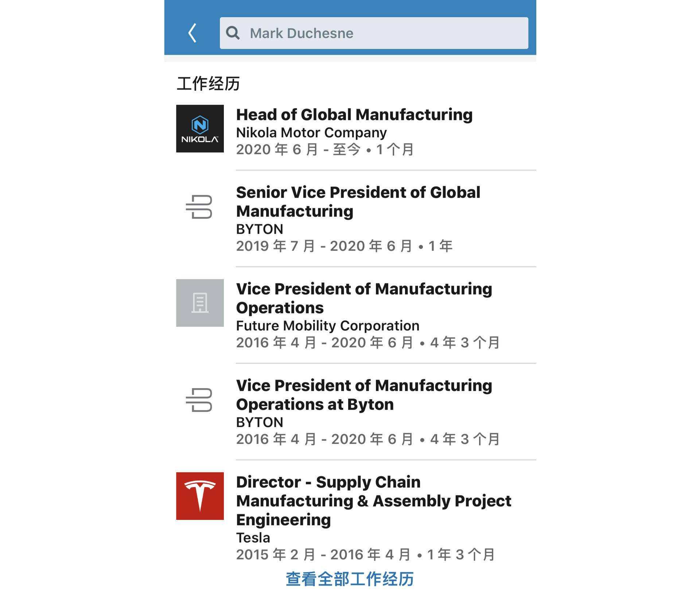Click the 2020 年 6 月 - 至今 date line

(325, 149)
